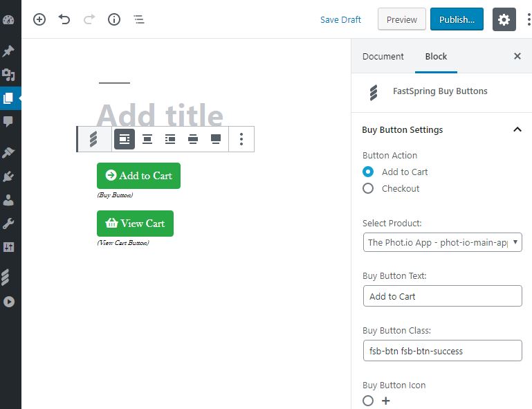This screenshot has height=409, width=532.
Task: Click the Buy Button Class input field
Action: [x=442, y=351]
